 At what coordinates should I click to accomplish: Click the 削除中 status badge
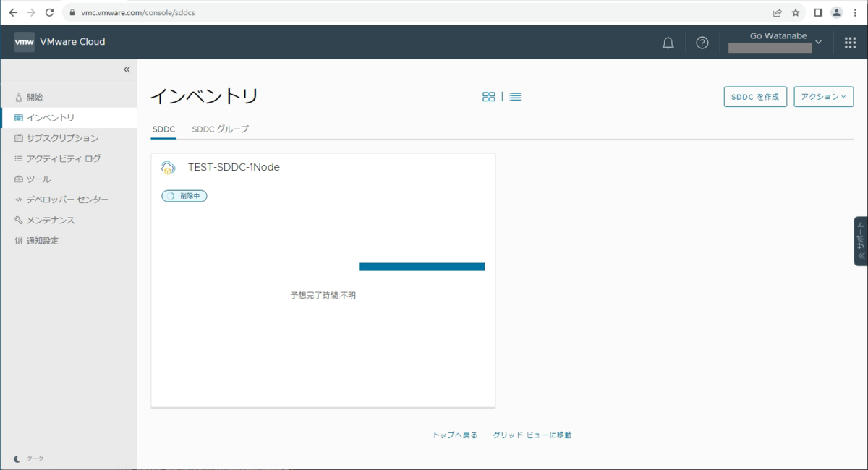pos(184,196)
